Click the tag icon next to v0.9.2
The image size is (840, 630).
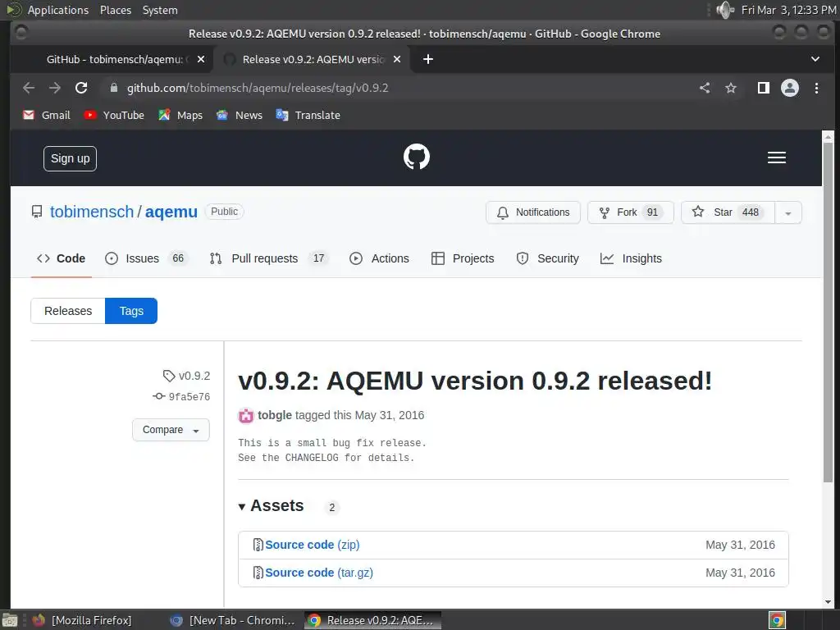click(x=169, y=376)
